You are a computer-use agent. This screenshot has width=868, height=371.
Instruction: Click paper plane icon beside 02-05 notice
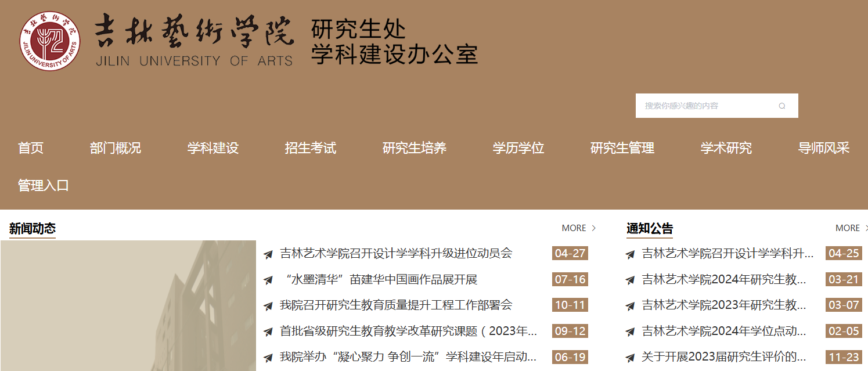point(630,332)
